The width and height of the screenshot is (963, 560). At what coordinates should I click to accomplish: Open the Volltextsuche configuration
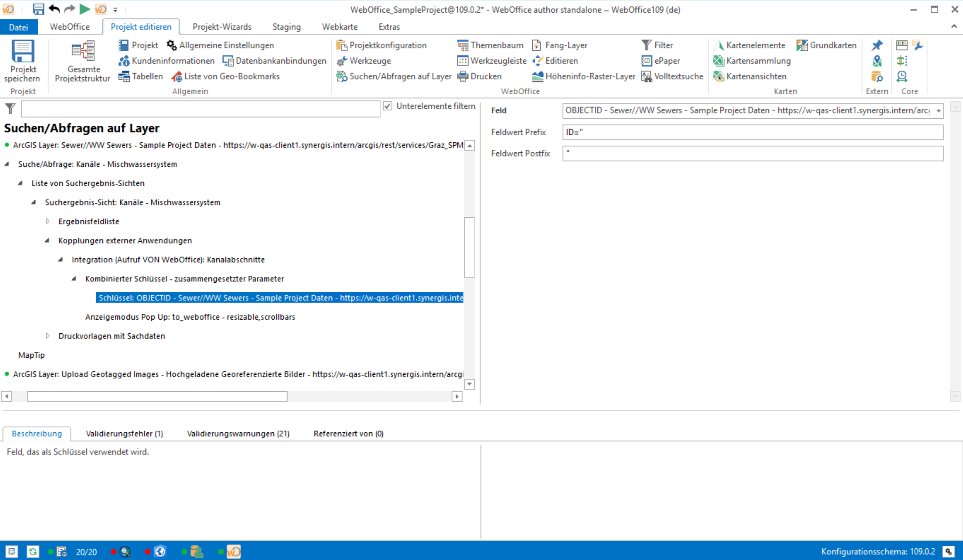[x=673, y=76]
